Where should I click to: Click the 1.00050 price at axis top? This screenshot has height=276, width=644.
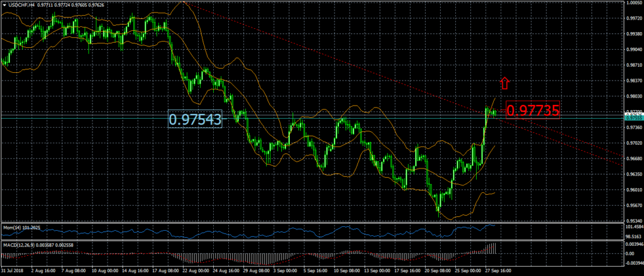634,3
